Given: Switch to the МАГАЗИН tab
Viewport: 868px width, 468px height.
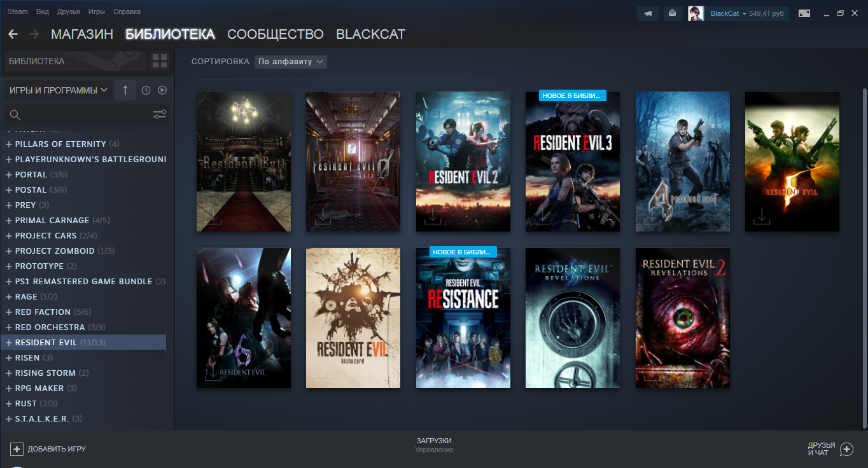Looking at the screenshot, I should click(x=82, y=34).
